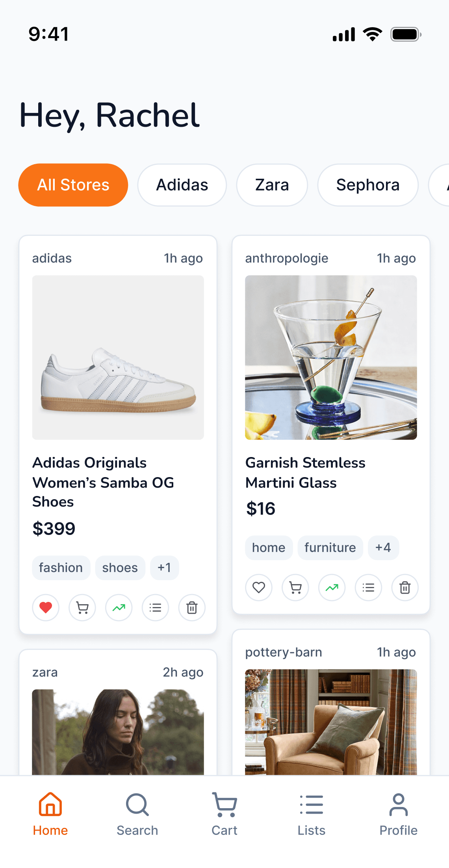The height and width of the screenshot is (868, 449).
Task: Tap the furniture tag on Martini Glass
Action: coord(330,548)
